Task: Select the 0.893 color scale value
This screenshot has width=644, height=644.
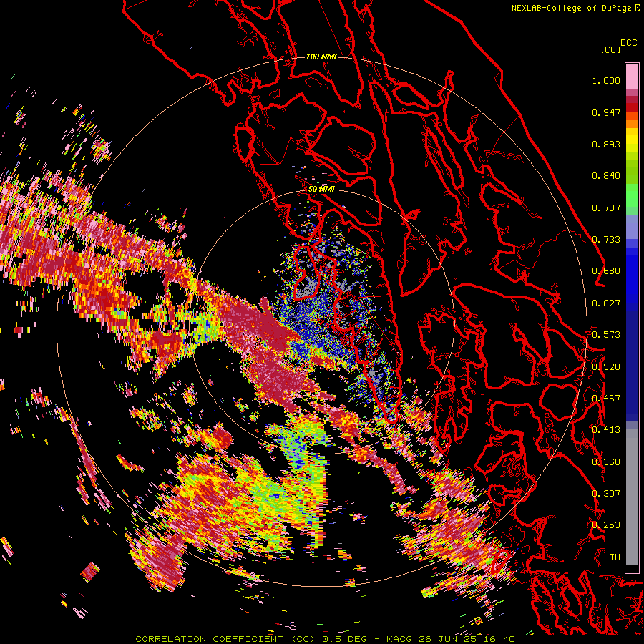Action: (606, 144)
